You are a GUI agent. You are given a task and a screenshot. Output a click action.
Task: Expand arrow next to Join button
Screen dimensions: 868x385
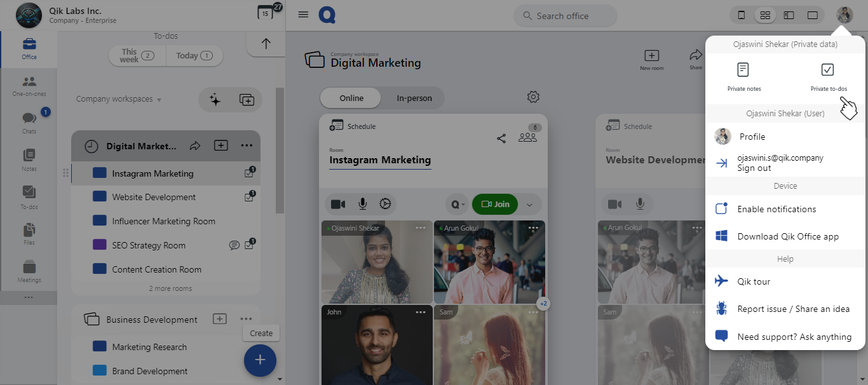[529, 205]
